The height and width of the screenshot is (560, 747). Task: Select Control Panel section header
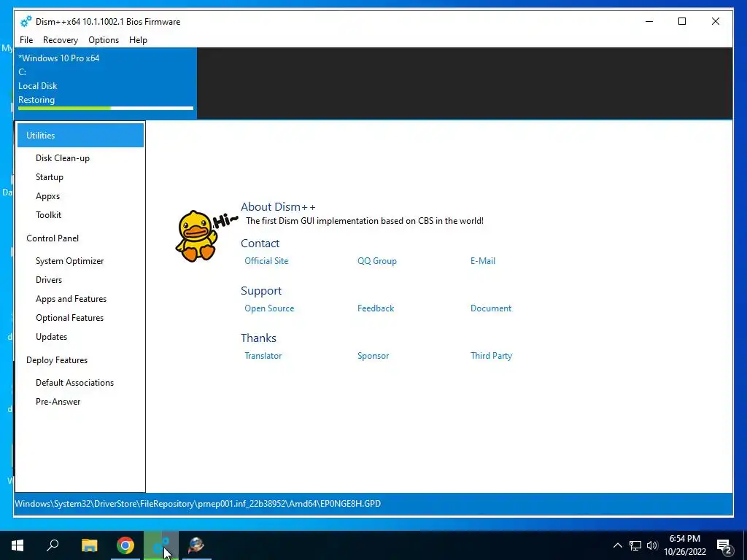pos(53,238)
